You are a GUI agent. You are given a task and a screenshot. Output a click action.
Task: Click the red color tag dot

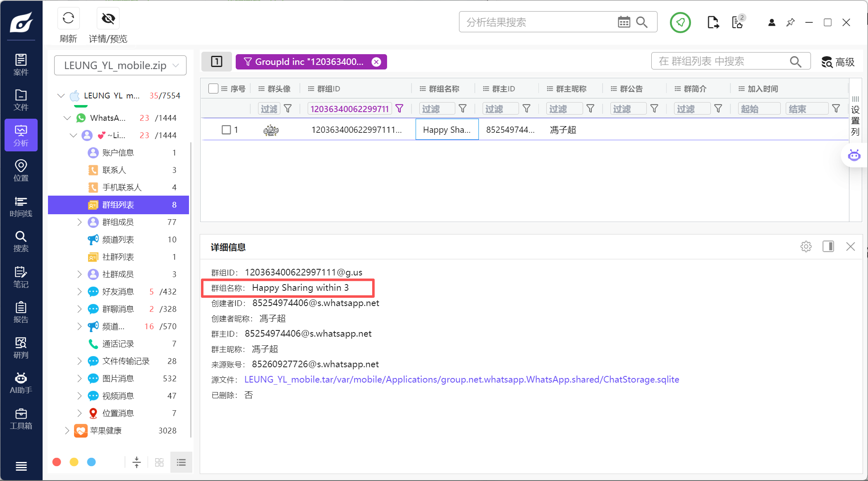(x=57, y=462)
